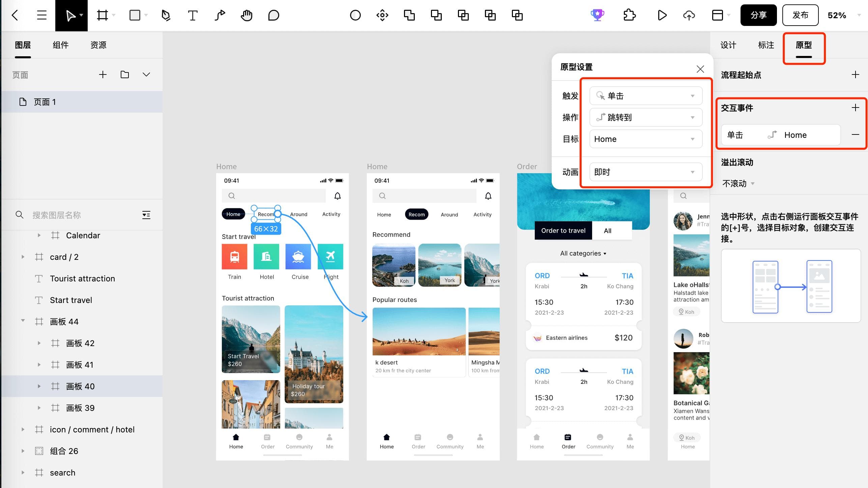
Task: Collapse the pages list chevron
Action: click(x=146, y=74)
